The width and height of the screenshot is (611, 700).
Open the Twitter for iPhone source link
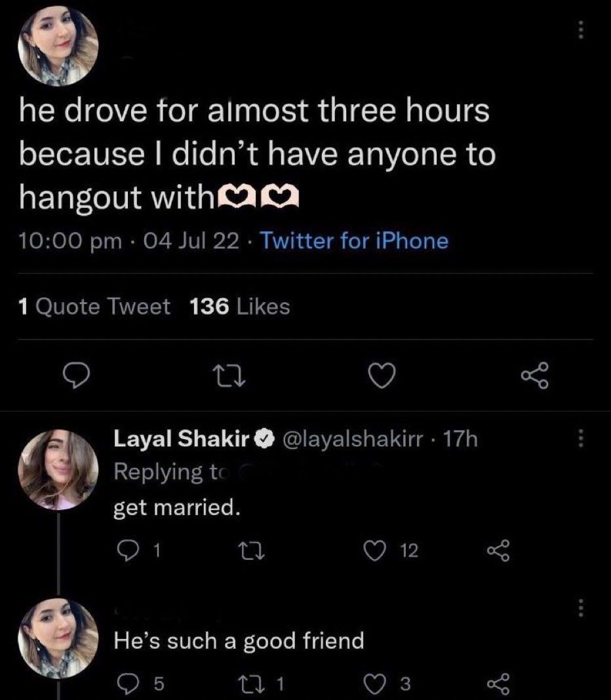click(x=355, y=241)
